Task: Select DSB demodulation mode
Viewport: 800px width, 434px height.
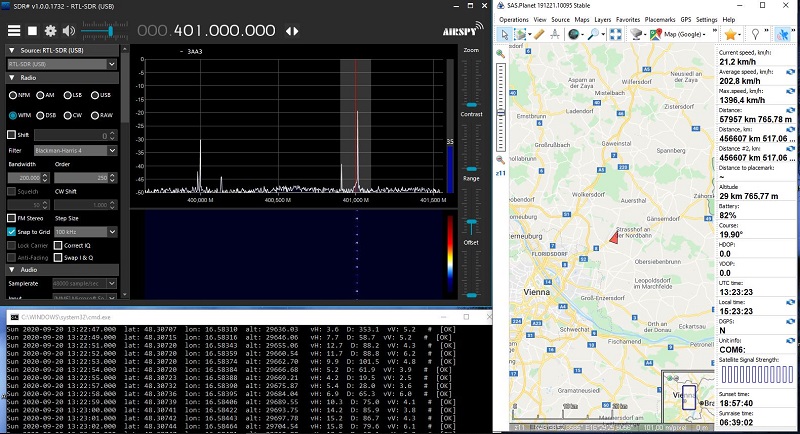Action: tap(40, 115)
